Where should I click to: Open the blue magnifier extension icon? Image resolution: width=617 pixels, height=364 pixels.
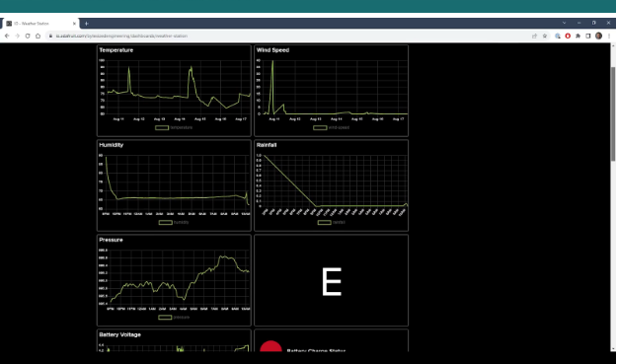[558, 36]
